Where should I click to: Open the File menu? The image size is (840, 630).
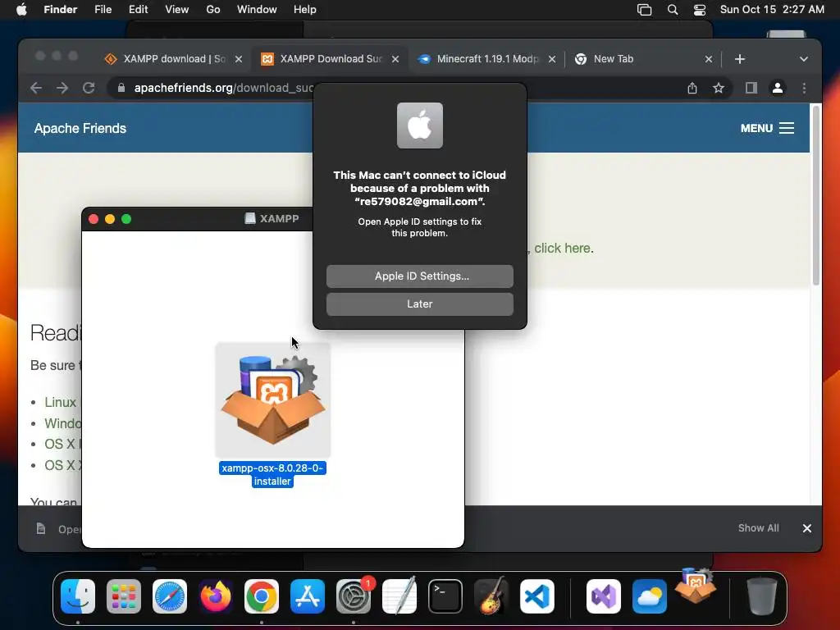(103, 9)
